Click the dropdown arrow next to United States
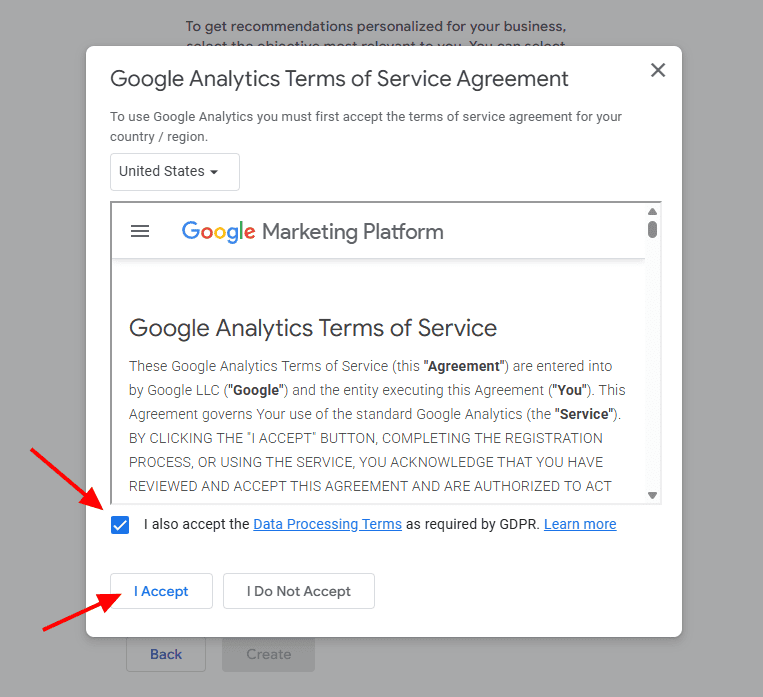This screenshot has height=697, width=763. pyautogui.click(x=214, y=172)
